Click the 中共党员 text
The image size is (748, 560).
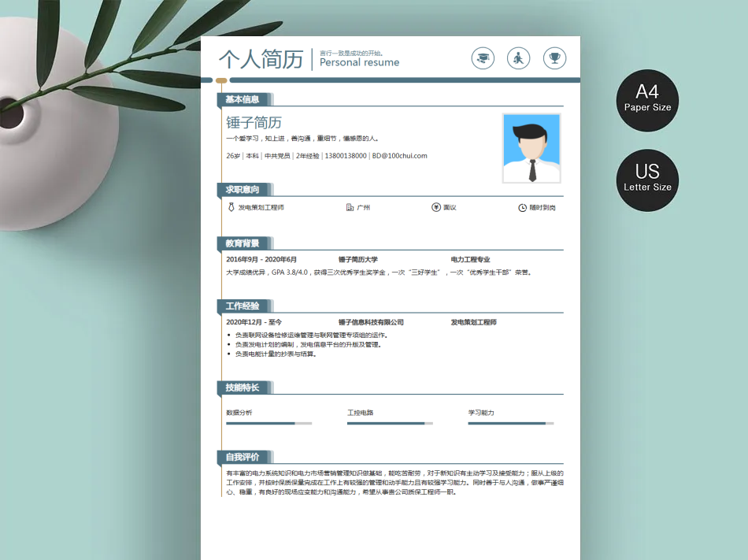[277, 155]
